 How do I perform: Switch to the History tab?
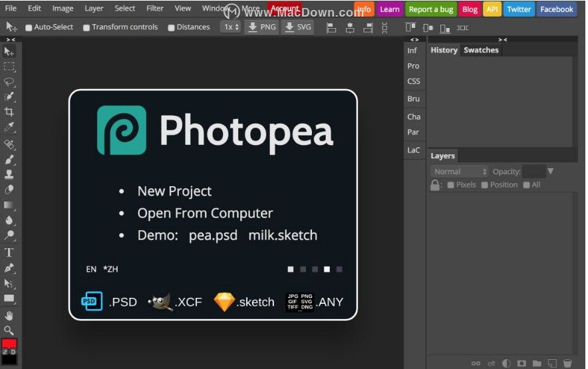pyautogui.click(x=444, y=51)
